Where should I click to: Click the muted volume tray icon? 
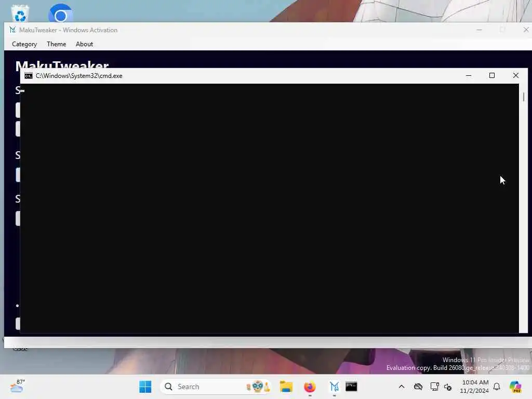coord(448,387)
